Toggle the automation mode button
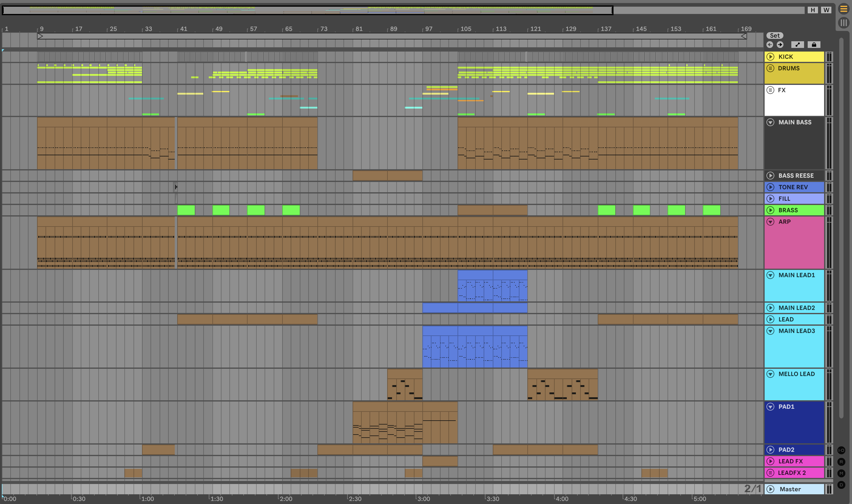Screen dimensions: 852x504 click(797, 45)
